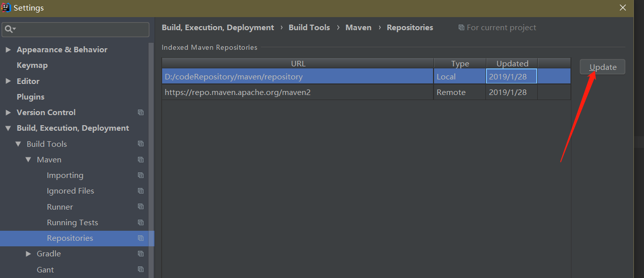Image resolution: width=644 pixels, height=278 pixels.
Task: Click the project-level icon beside Build Tools
Action: (x=140, y=144)
